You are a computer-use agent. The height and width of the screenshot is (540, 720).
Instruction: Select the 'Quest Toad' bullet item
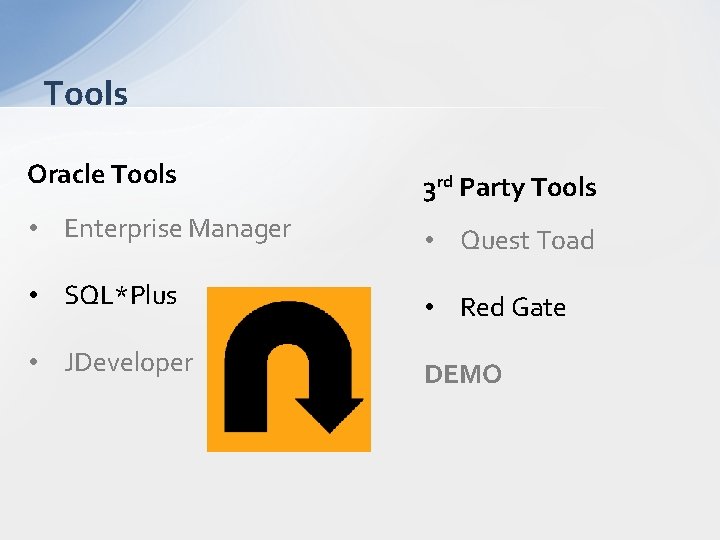coord(528,240)
